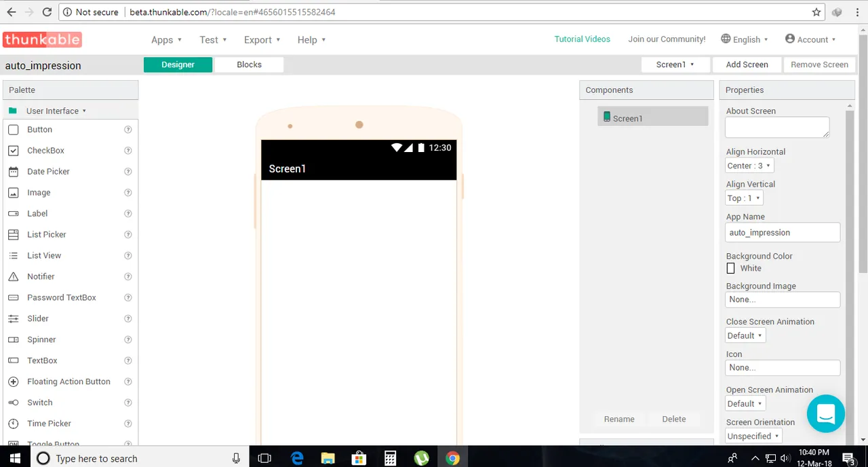868x467 pixels.
Task: Open the Export menu
Action: click(262, 40)
